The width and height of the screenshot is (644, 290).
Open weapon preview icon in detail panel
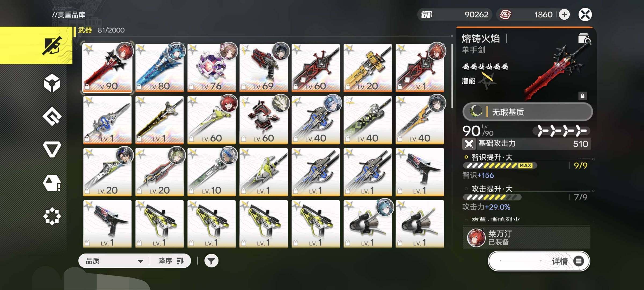click(584, 39)
